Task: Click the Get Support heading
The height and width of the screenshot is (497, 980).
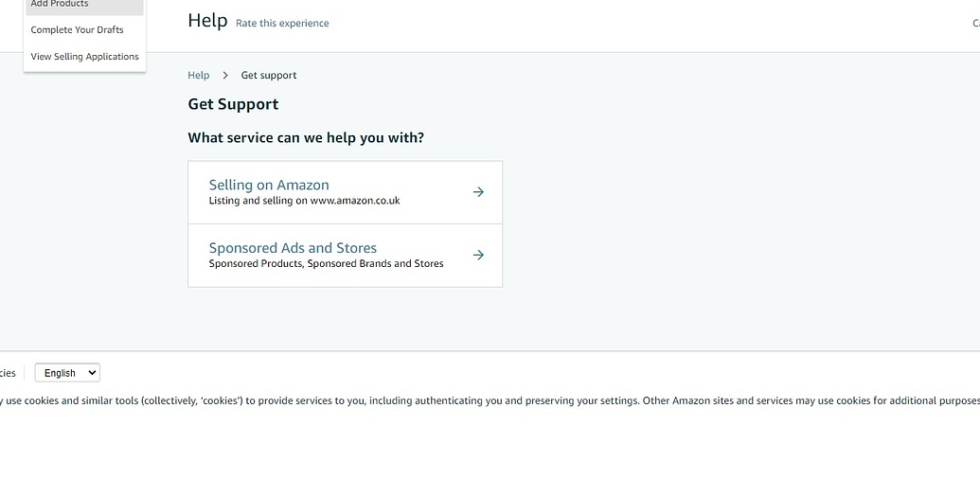Action: [233, 104]
